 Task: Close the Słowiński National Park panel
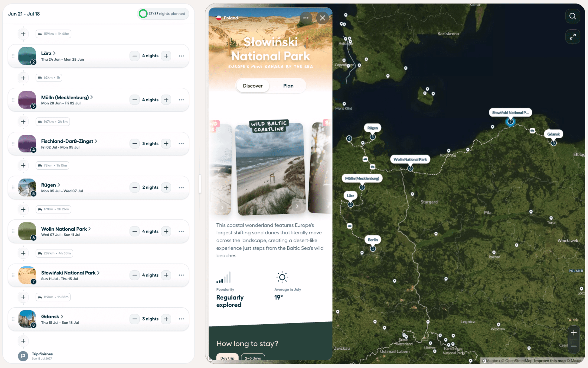pyautogui.click(x=322, y=18)
